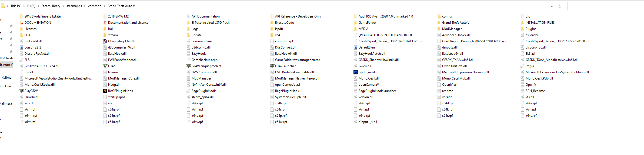Image resolution: width=644 pixels, height=155 pixels.
Task: Select the cursor_32_2 image icon
Action: click(21, 47)
